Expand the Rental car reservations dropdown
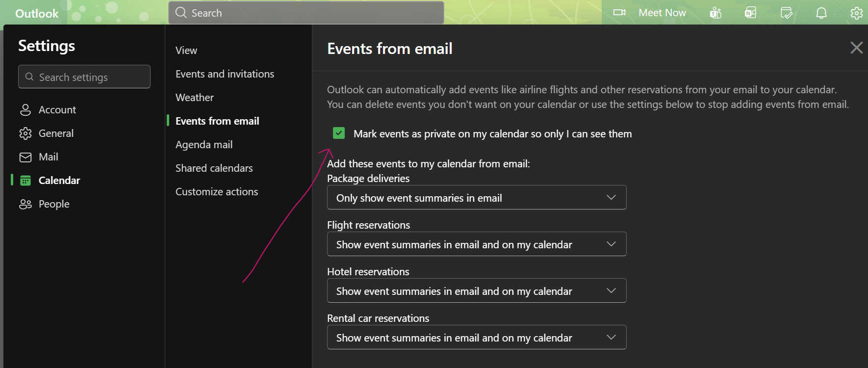 (x=476, y=337)
